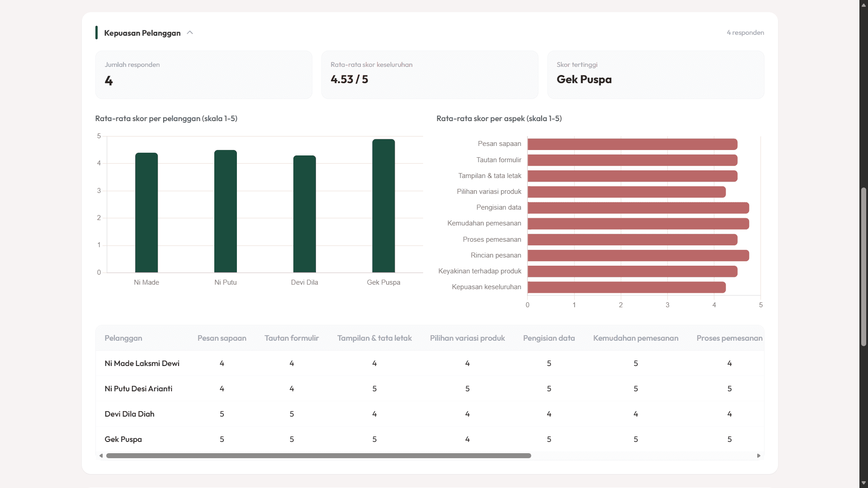This screenshot has height=488, width=868.
Task: Click the Tautan formulir table column header
Action: click(292, 338)
